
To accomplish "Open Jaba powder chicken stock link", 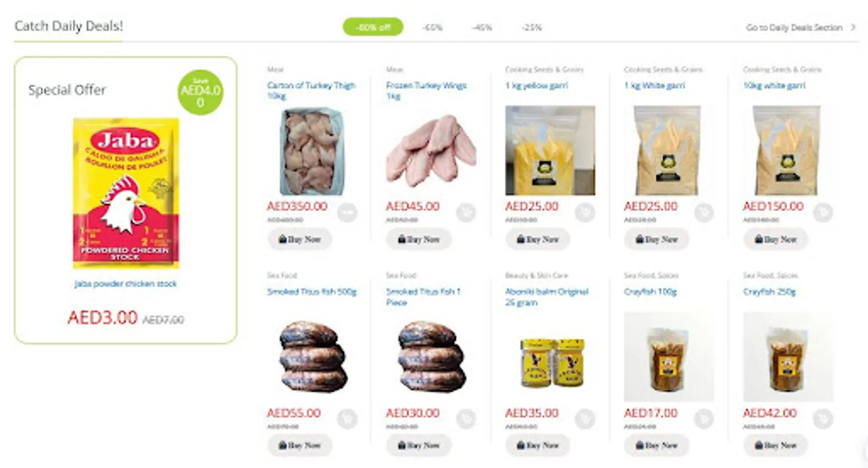I will 125,283.
